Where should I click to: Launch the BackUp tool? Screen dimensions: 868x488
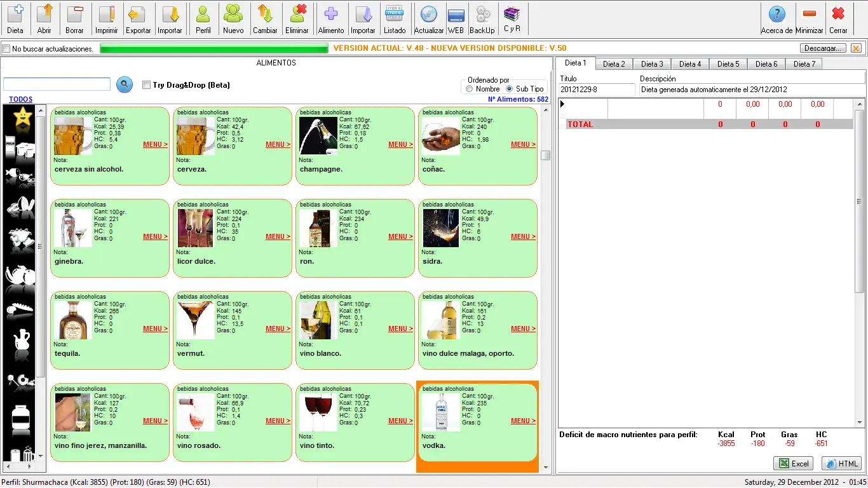click(x=482, y=19)
